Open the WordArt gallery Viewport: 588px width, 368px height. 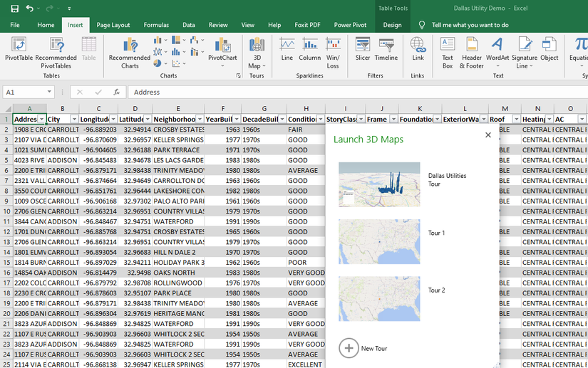click(497, 53)
